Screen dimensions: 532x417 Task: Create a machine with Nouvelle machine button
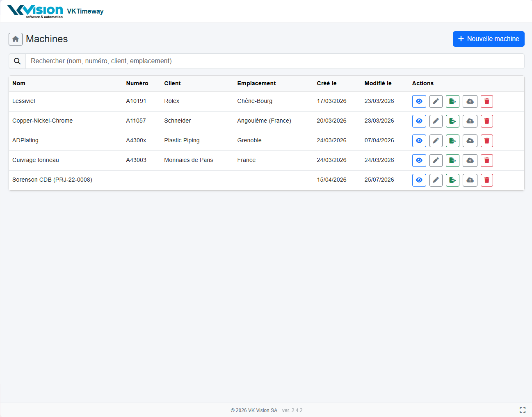point(489,39)
